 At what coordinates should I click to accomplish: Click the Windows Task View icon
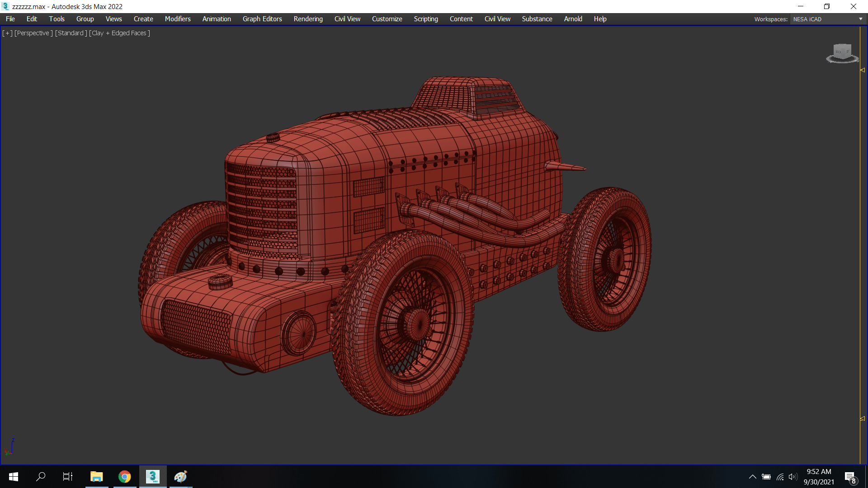tap(68, 477)
